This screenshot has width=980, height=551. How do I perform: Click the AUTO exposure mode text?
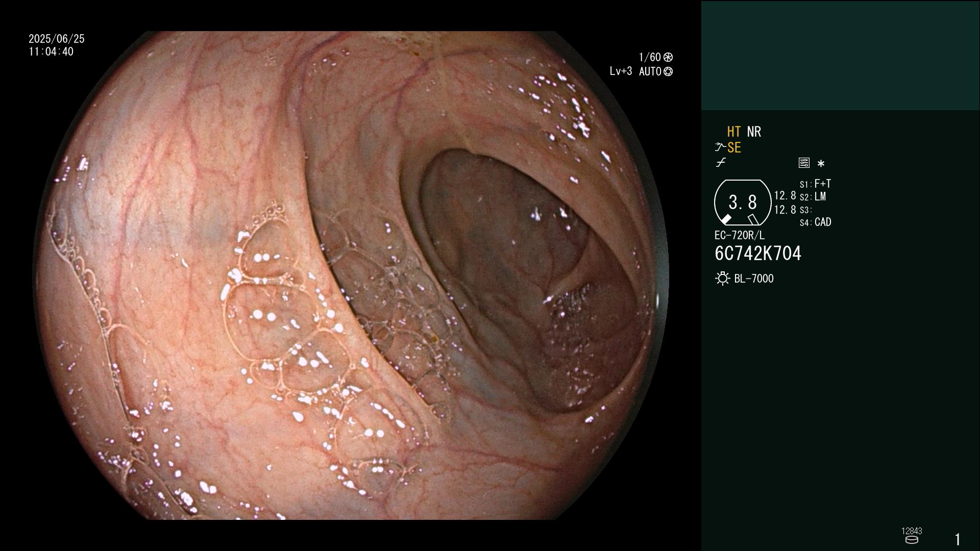(650, 71)
